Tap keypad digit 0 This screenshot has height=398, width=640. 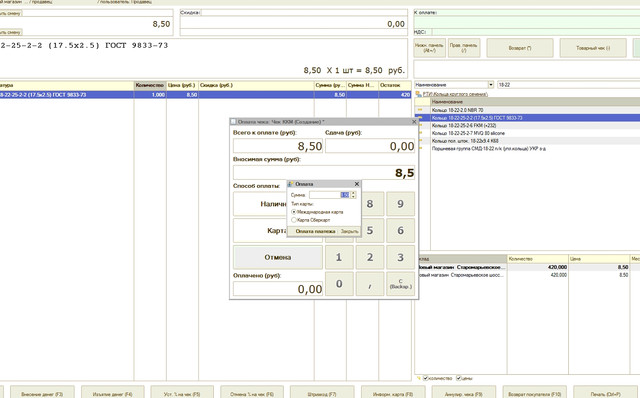(x=339, y=284)
